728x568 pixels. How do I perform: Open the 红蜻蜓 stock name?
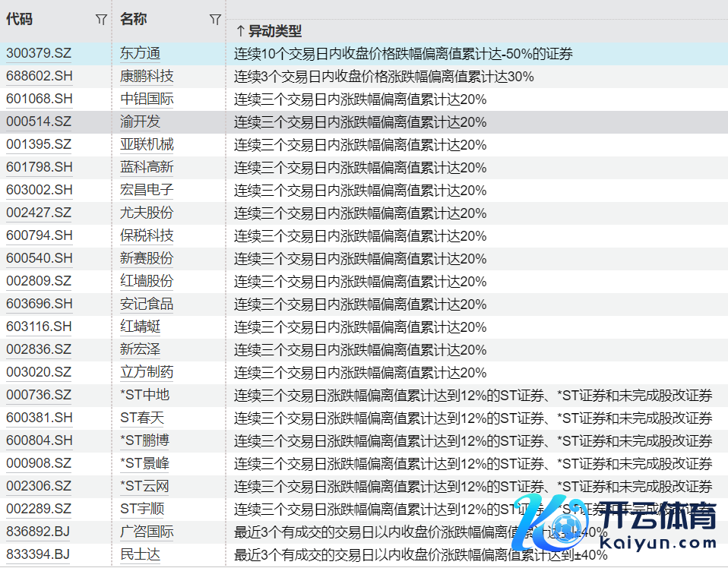[140, 327]
